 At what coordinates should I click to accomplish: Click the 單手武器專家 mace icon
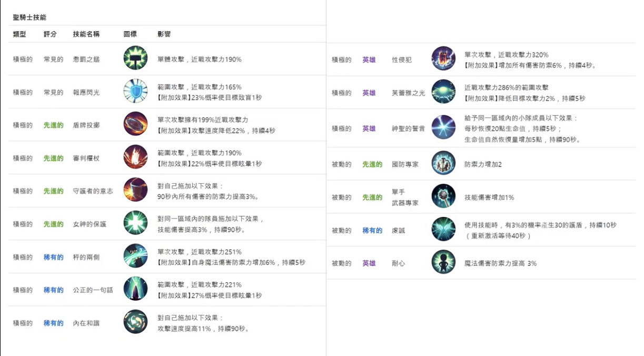(443, 196)
